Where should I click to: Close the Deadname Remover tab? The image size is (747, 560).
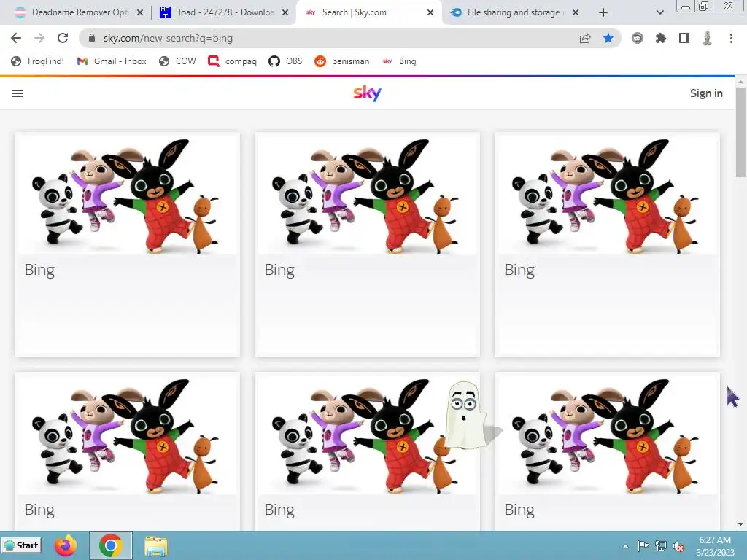coord(140,12)
